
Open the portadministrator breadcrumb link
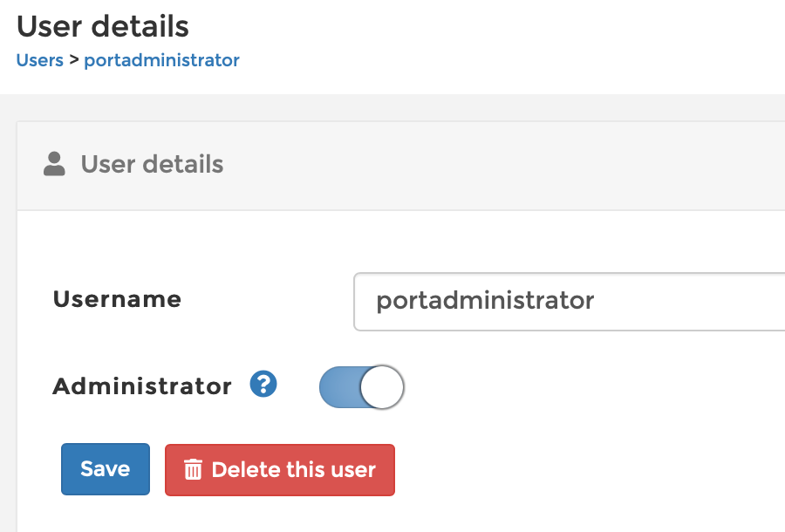[161, 60]
